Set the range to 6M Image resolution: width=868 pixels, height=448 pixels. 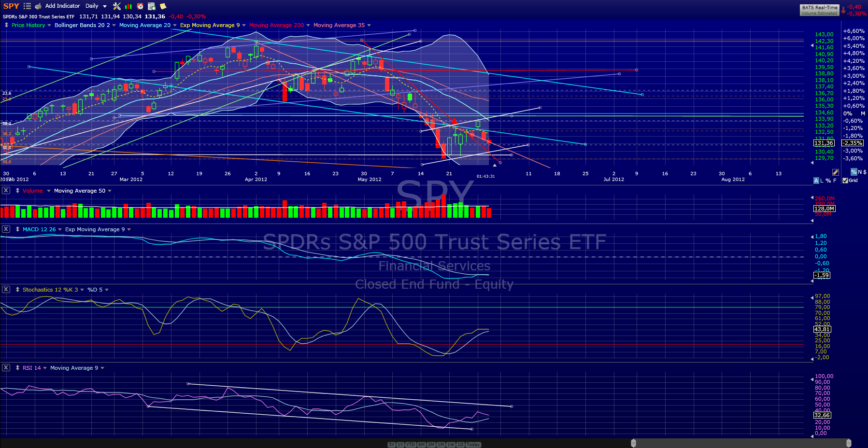[x=421, y=445]
